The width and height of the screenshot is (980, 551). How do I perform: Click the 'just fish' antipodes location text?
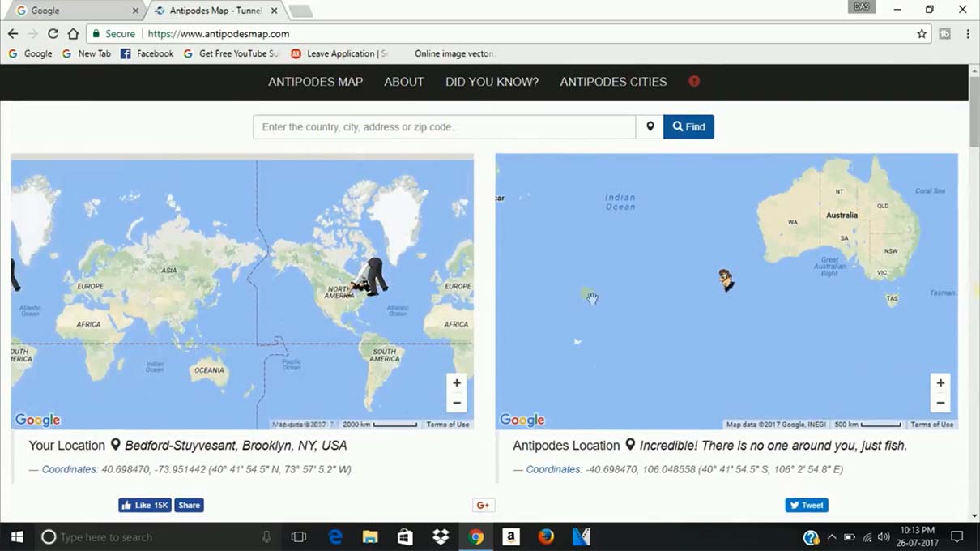[x=773, y=446]
